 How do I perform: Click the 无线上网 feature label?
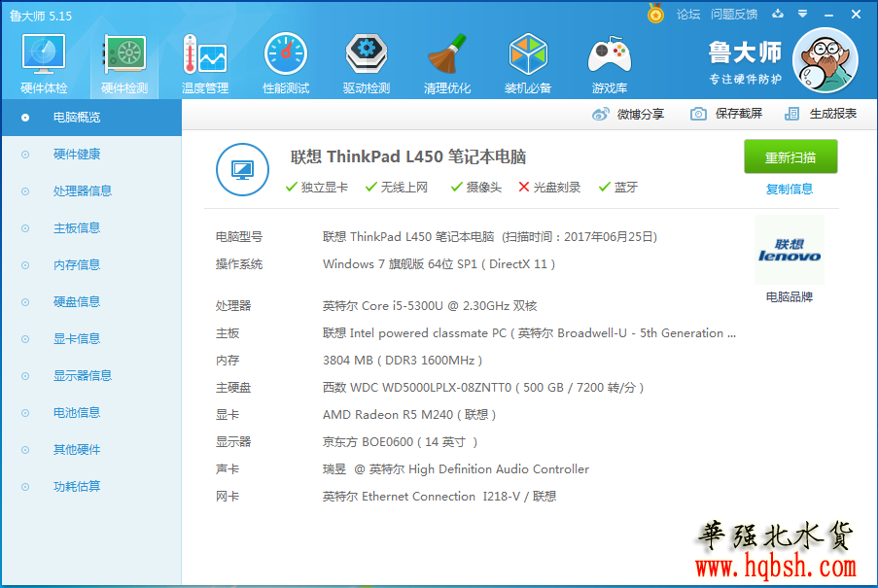[x=404, y=188]
